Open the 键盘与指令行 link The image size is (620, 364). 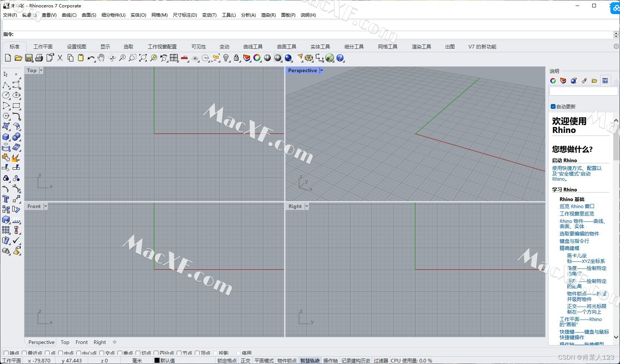[x=574, y=241]
